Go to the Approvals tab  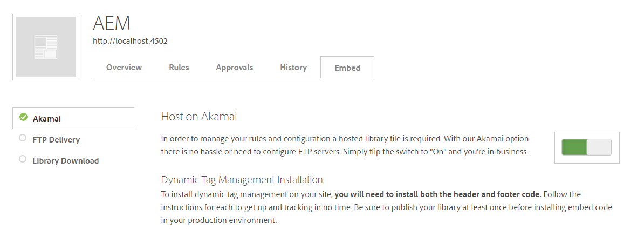(x=234, y=67)
